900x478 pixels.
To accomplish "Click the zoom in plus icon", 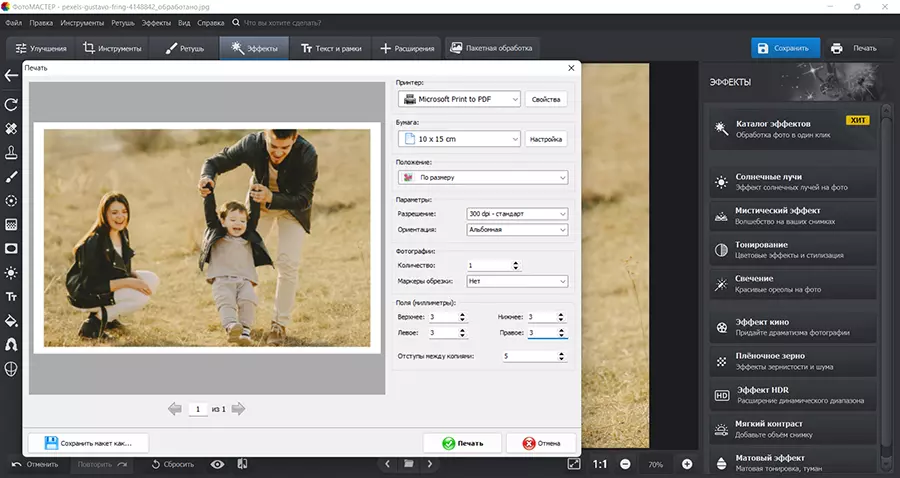I will [687, 464].
